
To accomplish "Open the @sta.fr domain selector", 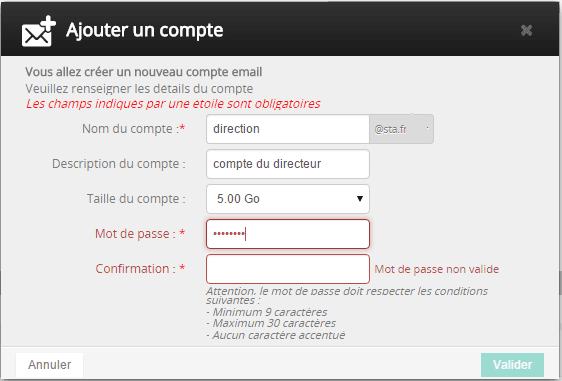I will 401,129.
